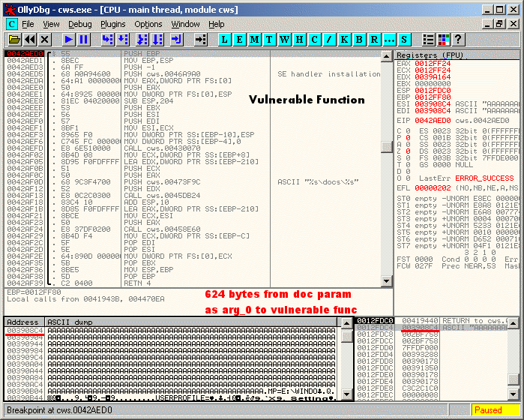Show References window (R button)
Image resolution: width=524 pixels, height=420 pixels.
pyautogui.click(x=374, y=40)
